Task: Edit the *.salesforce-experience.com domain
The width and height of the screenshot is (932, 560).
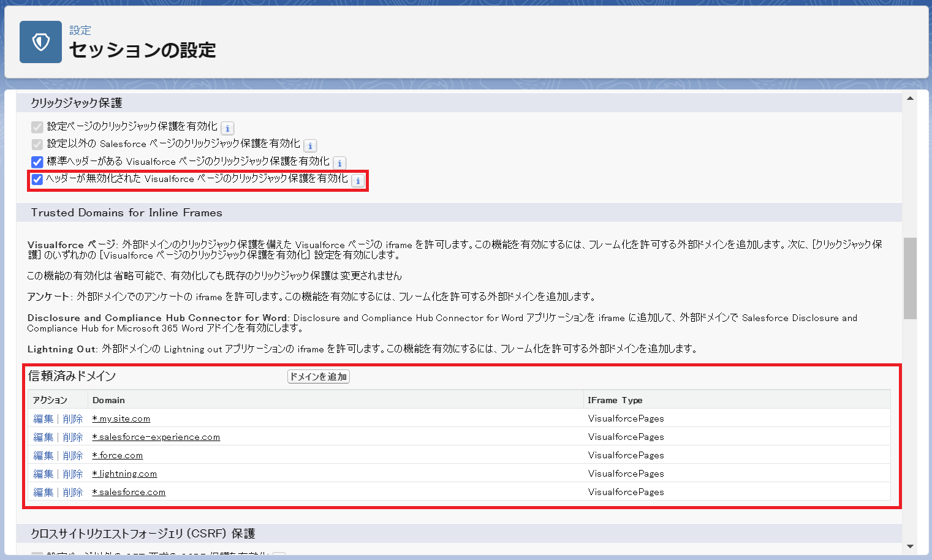Action: [x=44, y=437]
